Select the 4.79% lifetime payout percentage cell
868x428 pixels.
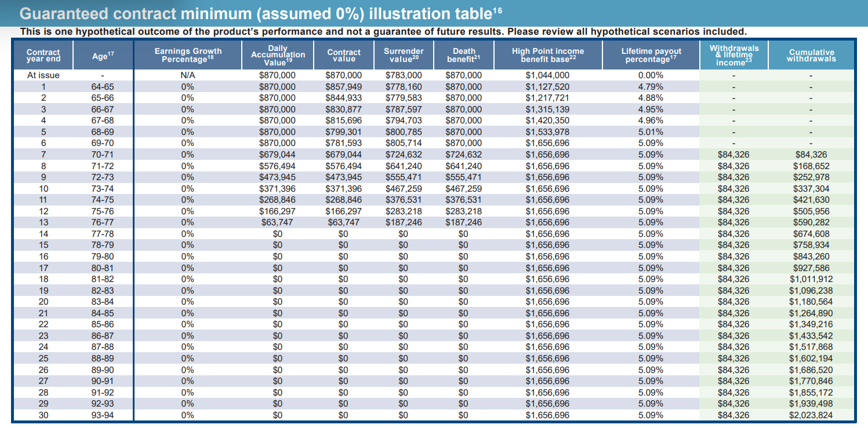pos(651,87)
